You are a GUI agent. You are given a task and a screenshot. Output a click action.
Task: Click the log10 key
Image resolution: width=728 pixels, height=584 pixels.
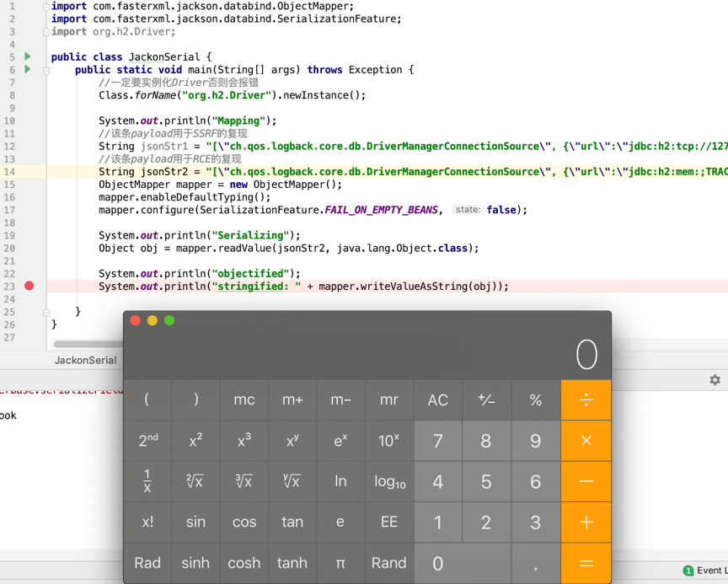point(389,481)
